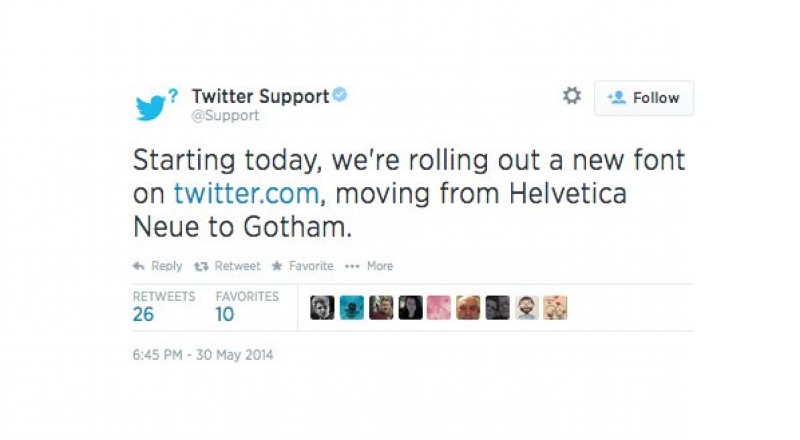Click the blue second avatar thumbnail
800x440 pixels.
click(351, 308)
